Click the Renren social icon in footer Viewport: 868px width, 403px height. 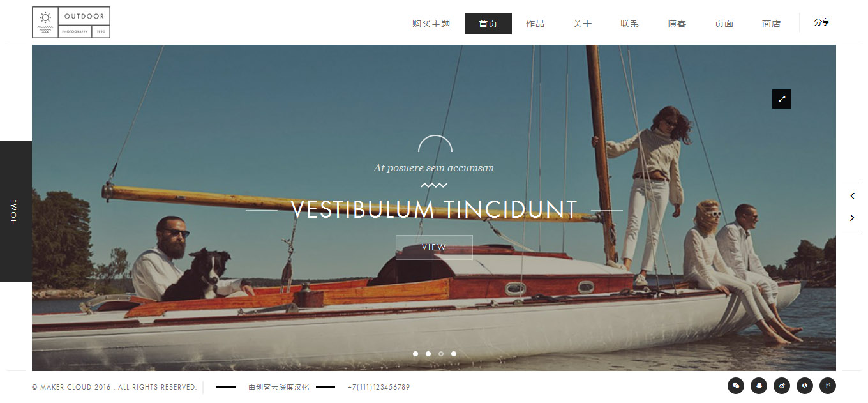pyautogui.click(x=805, y=386)
